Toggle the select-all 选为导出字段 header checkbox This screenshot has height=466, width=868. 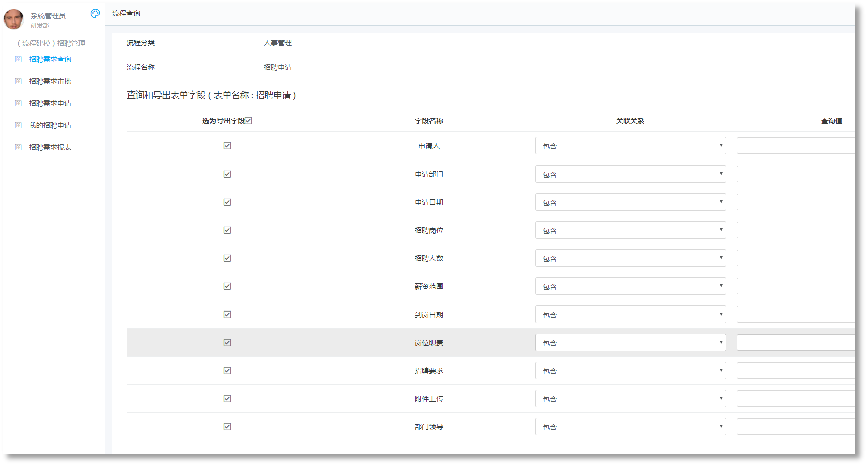(x=248, y=121)
